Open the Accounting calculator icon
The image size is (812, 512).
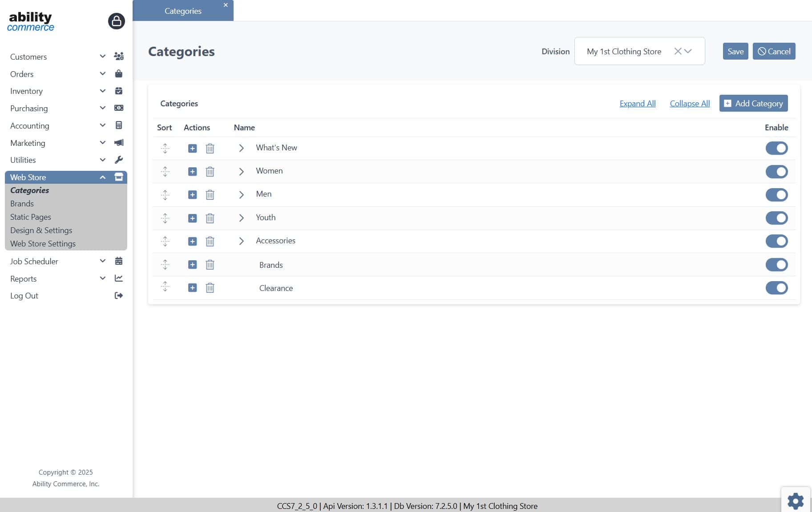(118, 125)
